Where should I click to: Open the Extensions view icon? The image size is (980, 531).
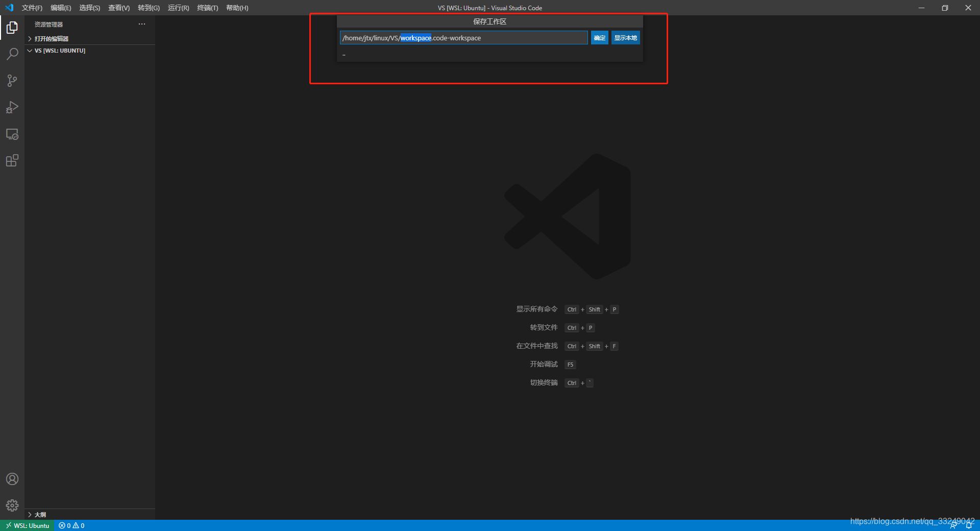click(x=12, y=161)
